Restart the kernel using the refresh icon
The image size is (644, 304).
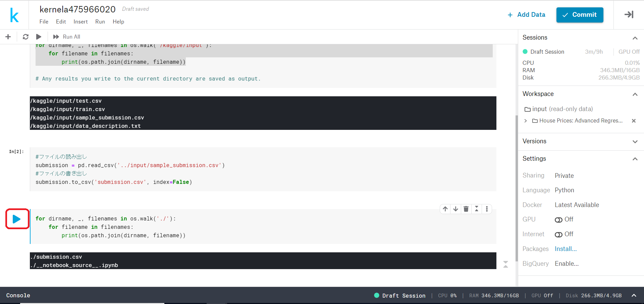pyautogui.click(x=25, y=37)
